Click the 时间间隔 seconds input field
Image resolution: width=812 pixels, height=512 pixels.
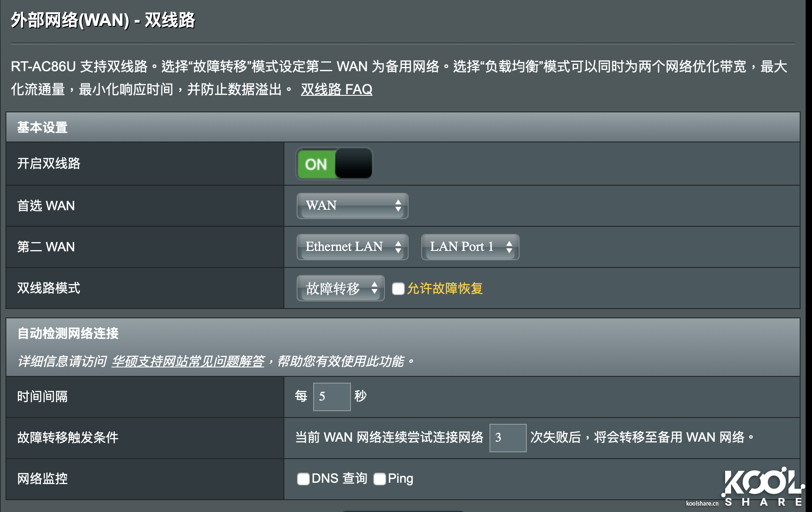pyautogui.click(x=331, y=396)
